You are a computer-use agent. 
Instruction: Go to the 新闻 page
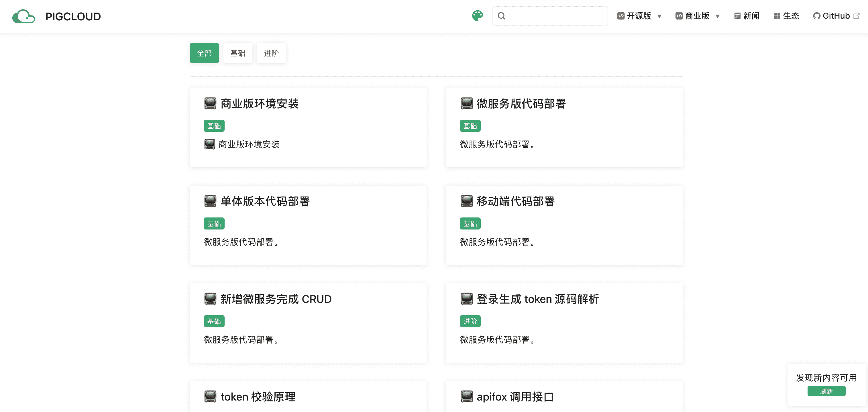click(747, 16)
